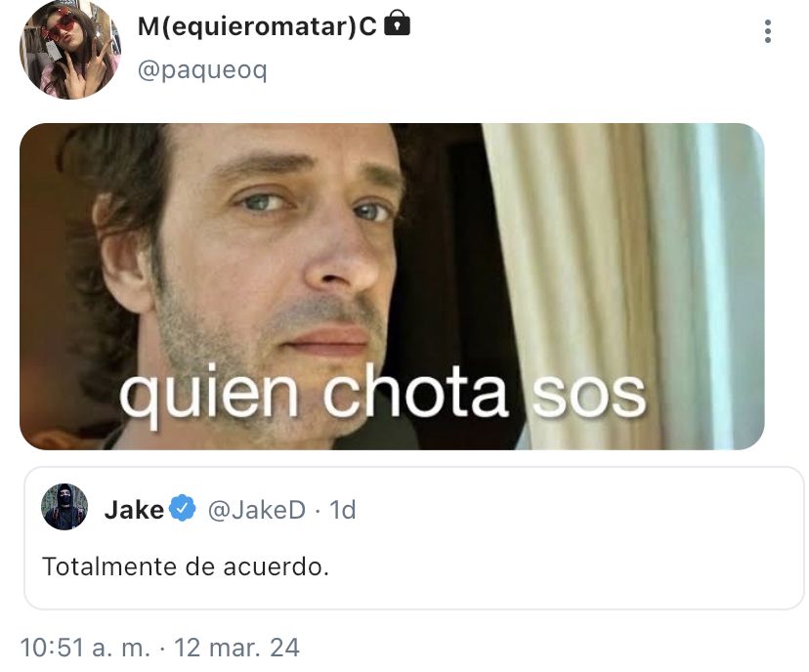Expand the attached meme image
The height and width of the screenshot is (672, 809).
pos(392,286)
